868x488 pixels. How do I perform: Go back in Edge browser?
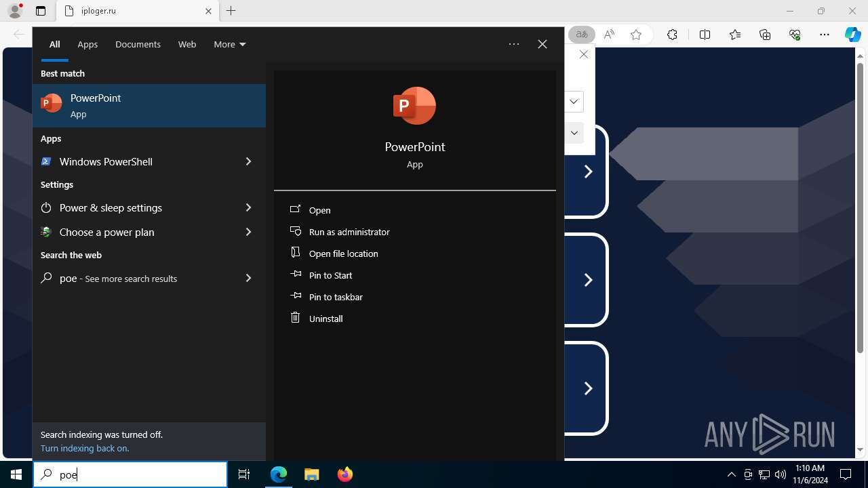[x=19, y=35]
